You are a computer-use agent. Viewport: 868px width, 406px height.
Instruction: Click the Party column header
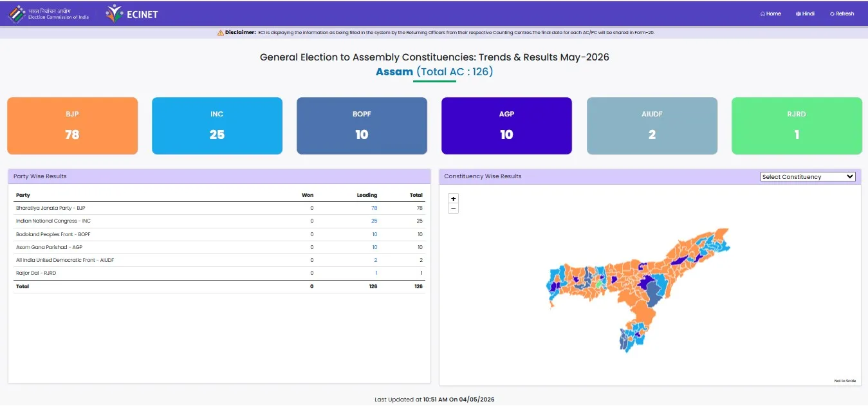coord(23,195)
